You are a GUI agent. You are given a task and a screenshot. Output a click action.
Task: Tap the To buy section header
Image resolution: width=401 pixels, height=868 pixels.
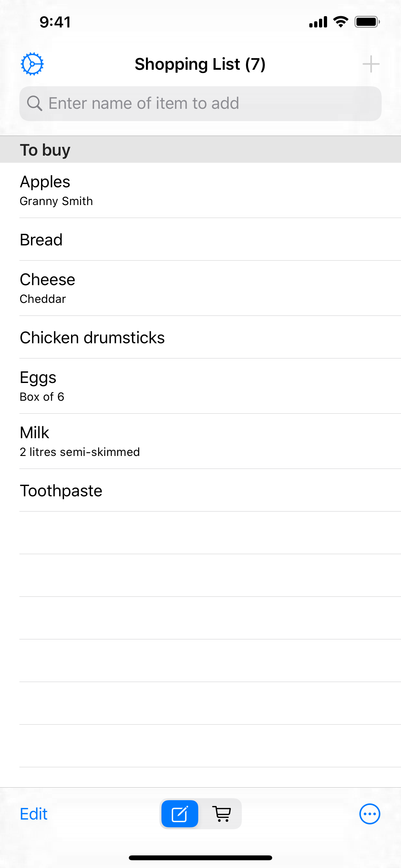click(x=200, y=150)
